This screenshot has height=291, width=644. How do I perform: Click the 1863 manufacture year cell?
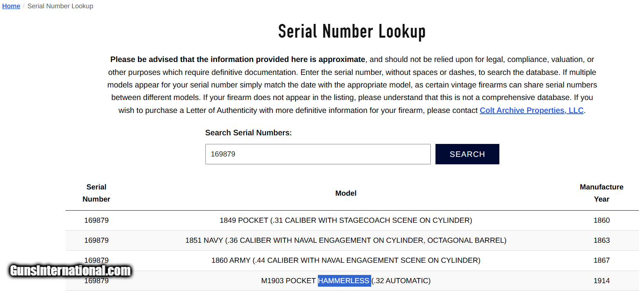pos(601,240)
